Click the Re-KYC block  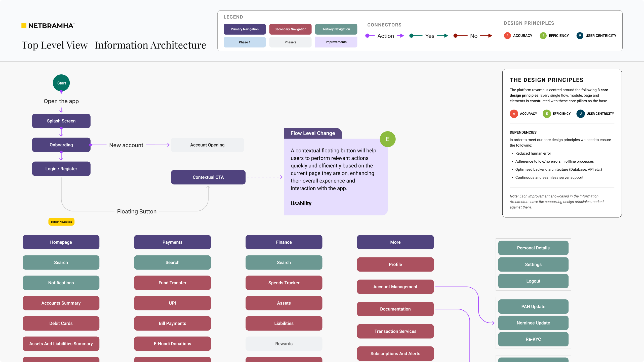point(533,339)
